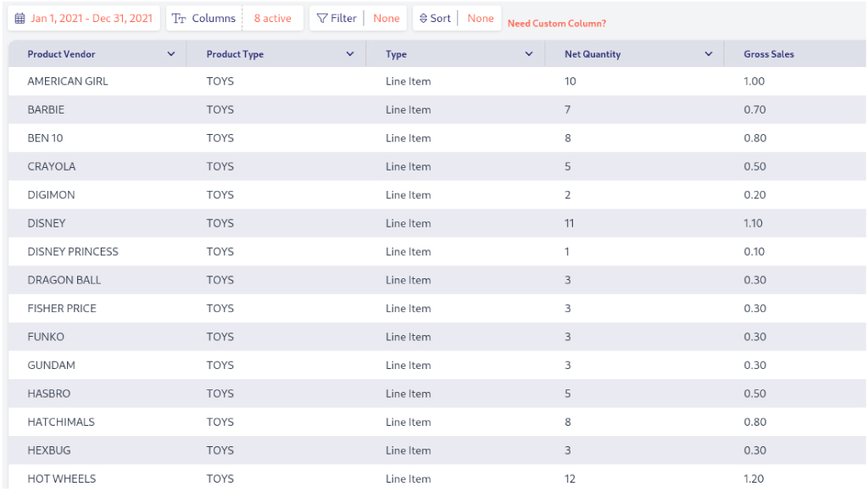Open the Jan 1, 2021 - Dec 31, 2021 date picker
This screenshot has height=492, width=868.
(x=92, y=19)
